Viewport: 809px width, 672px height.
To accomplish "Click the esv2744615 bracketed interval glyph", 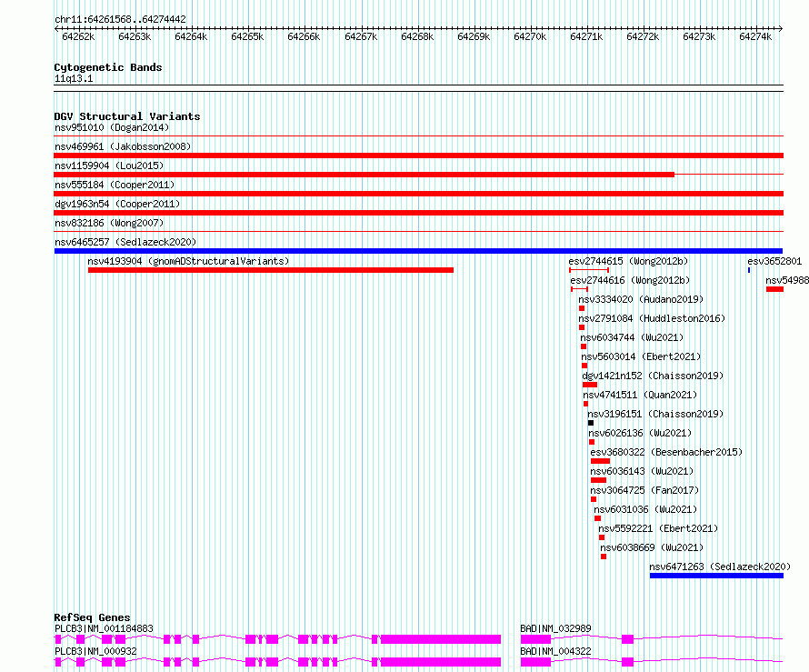I will [589, 270].
